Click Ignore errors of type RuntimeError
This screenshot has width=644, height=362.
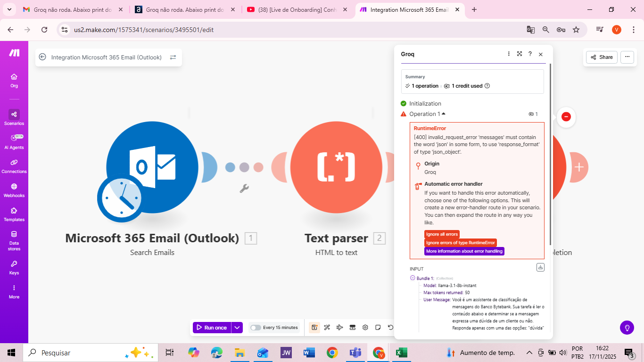461,243
